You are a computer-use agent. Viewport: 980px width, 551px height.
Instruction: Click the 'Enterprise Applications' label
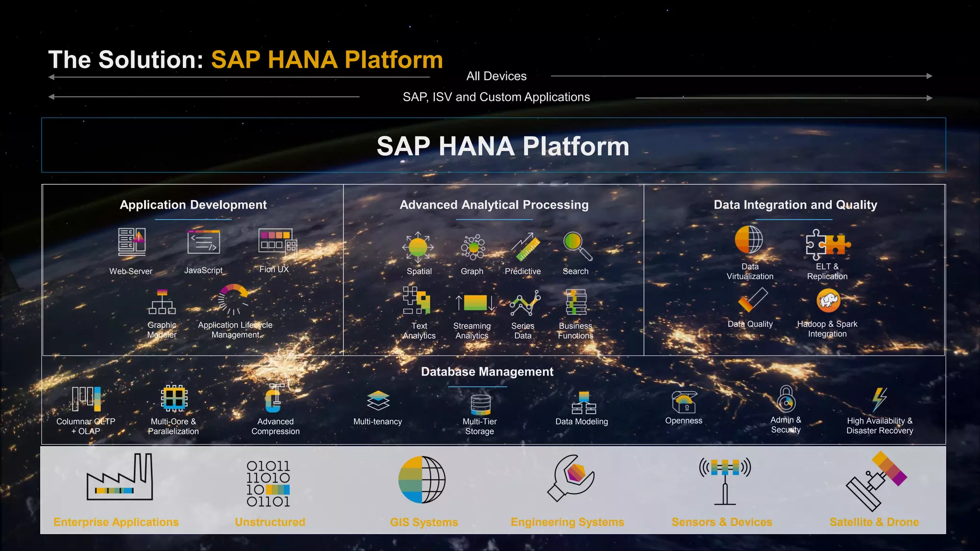116,522
